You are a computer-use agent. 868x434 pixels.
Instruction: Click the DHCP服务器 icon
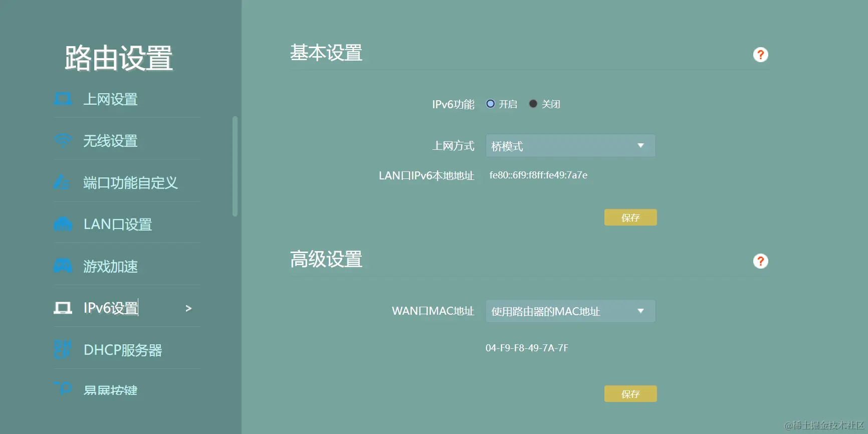pos(62,349)
